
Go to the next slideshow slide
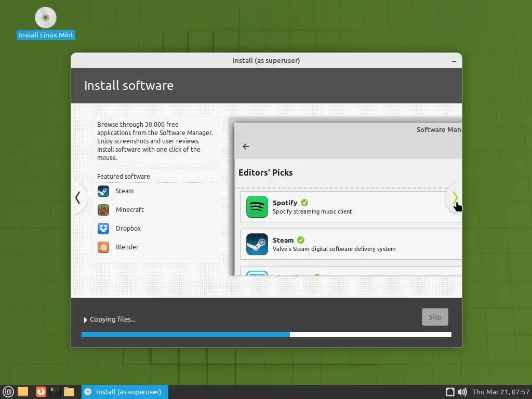[x=455, y=197]
